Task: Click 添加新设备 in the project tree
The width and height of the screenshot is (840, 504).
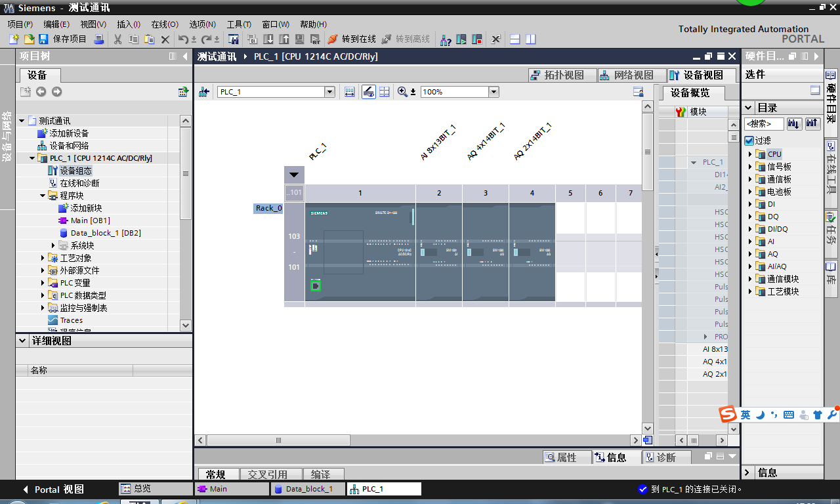Action: pos(69,133)
